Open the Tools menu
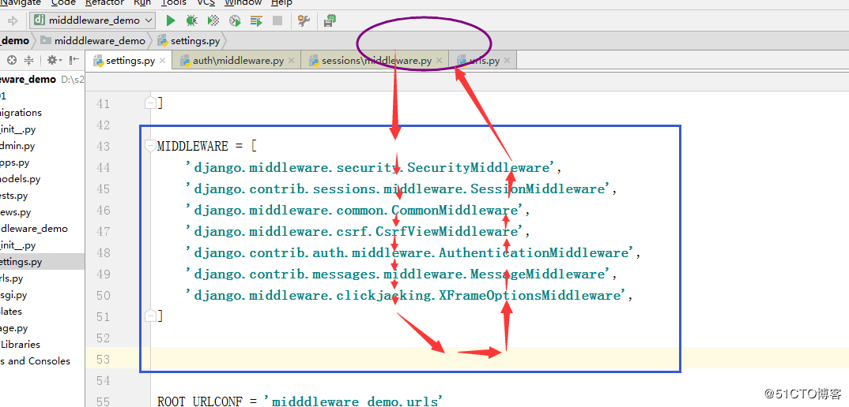849x407 pixels. 174,3
